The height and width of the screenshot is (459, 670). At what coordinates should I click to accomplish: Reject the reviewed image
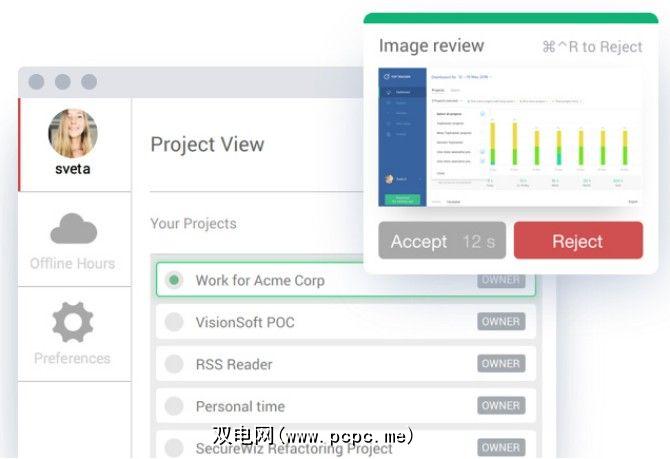pyautogui.click(x=578, y=240)
